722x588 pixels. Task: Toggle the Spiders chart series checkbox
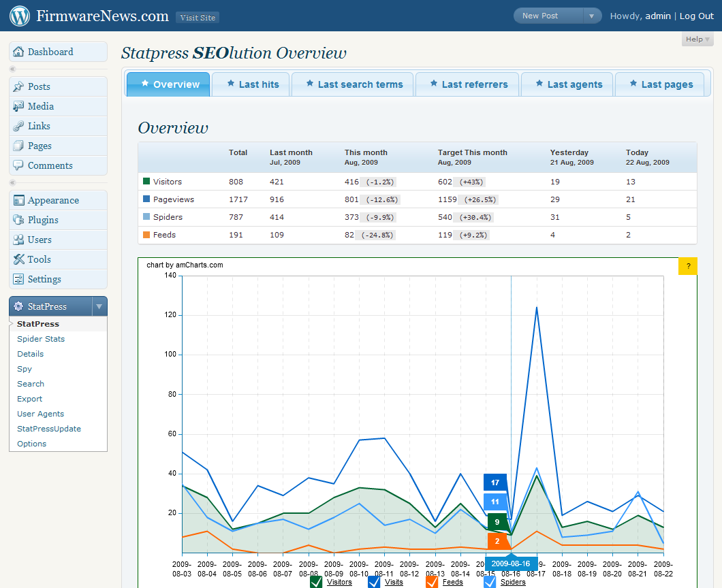(490, 582)
